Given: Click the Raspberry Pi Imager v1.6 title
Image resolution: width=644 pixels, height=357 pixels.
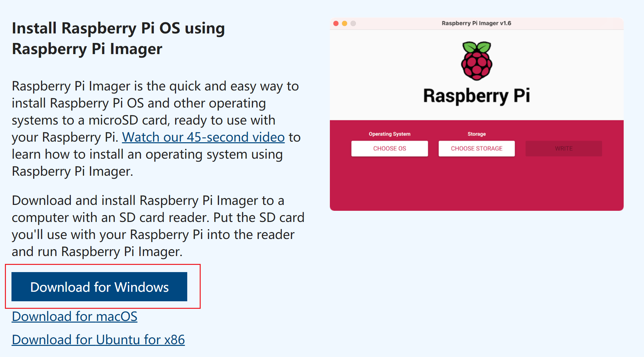Looking at the screenshot, I should point(476,23).
